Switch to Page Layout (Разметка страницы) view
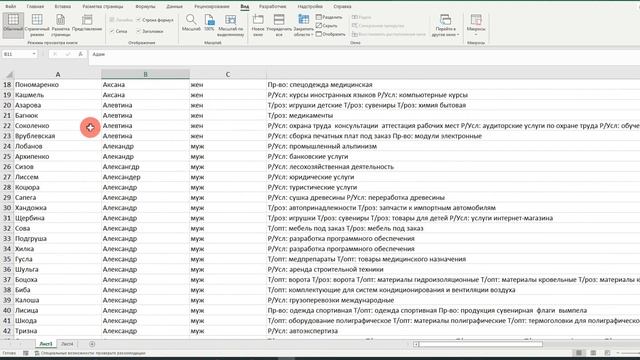This screenshot has height=360, width=640. 60,24
